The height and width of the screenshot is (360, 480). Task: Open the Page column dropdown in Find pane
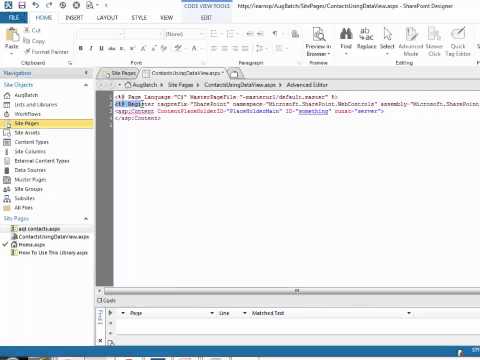212,313
